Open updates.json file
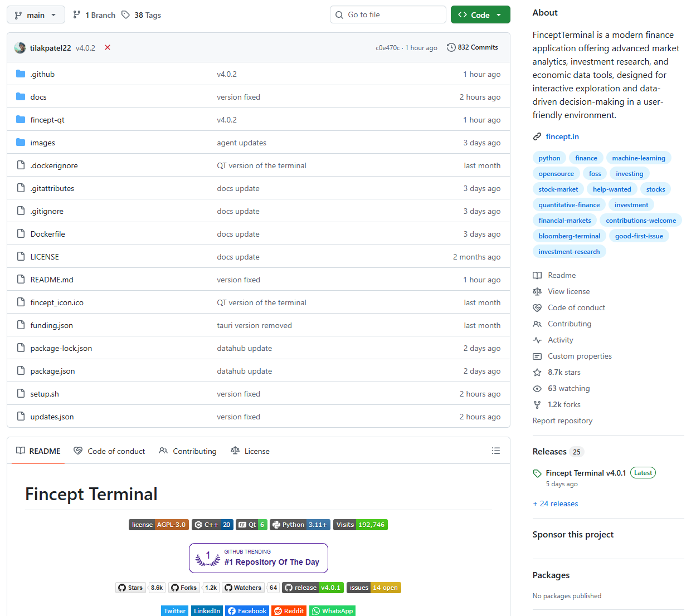Viewport: 696px width, 616px height. [x=52, y=417]
